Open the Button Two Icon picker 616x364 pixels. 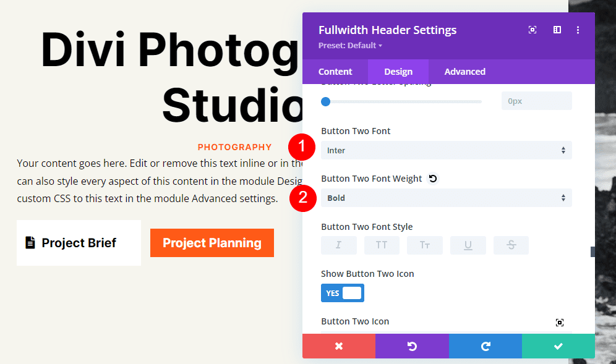560,322
